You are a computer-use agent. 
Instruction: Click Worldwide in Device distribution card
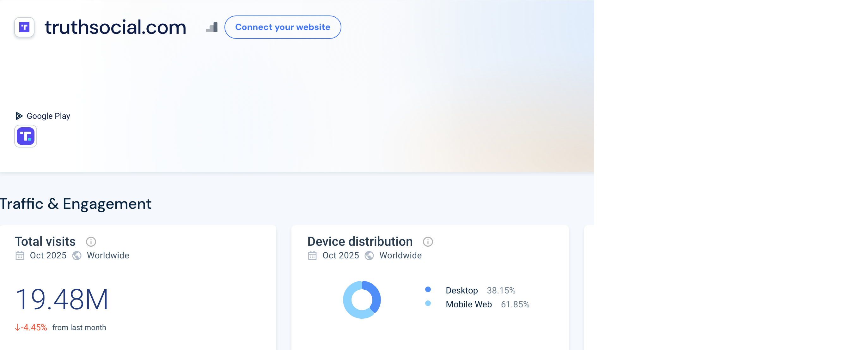[x=400, y=255]
